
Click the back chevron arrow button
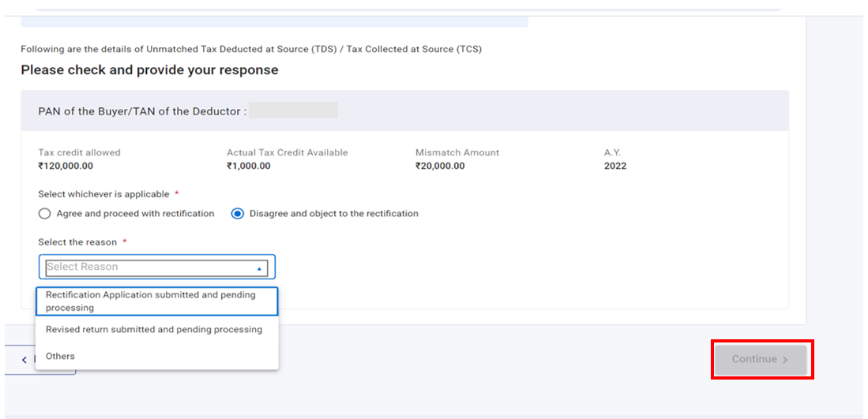[24, 360]
